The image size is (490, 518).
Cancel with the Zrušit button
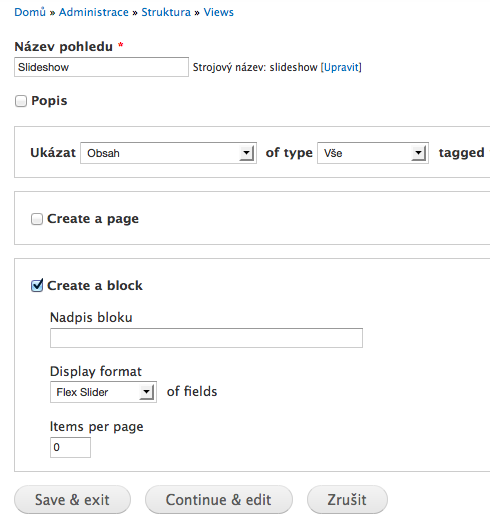[x=347, y=500]
